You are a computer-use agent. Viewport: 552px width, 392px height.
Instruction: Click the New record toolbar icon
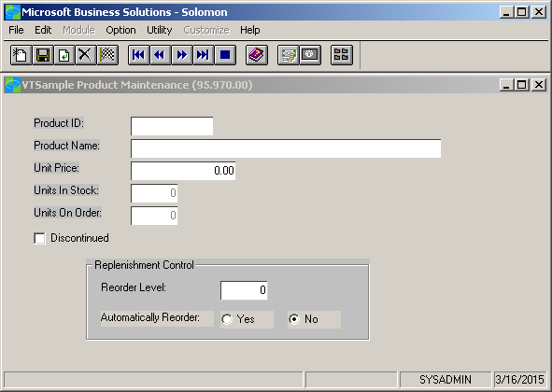coord(21,55)
